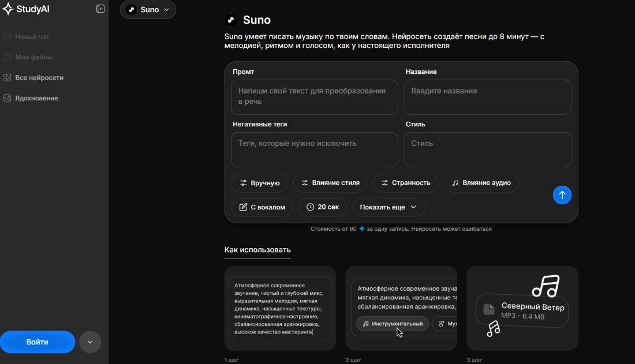Open the Suno model selector dropdown

pyautogui.click(x=148, y=10)
